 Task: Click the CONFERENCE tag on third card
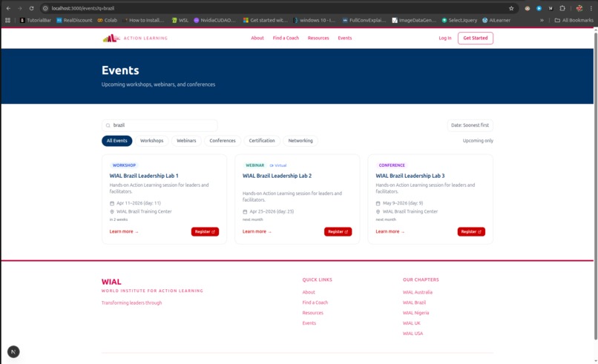392,165
